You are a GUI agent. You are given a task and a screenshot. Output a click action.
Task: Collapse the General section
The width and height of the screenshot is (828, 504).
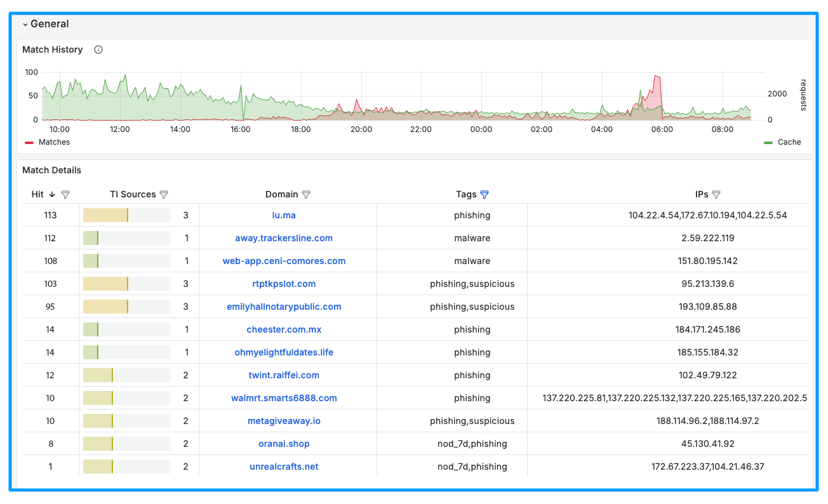tap(25, 24)
